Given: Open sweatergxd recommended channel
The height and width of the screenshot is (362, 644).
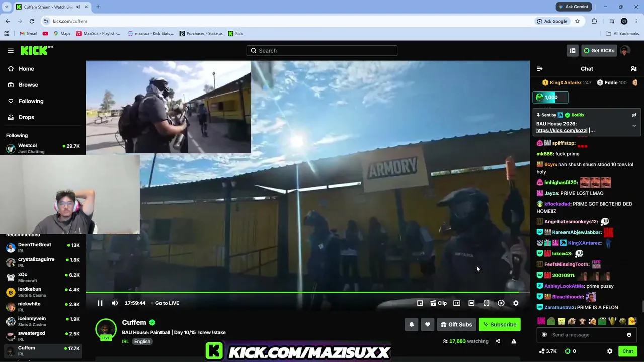Looking at the screenshot, I should coord(43,336).
